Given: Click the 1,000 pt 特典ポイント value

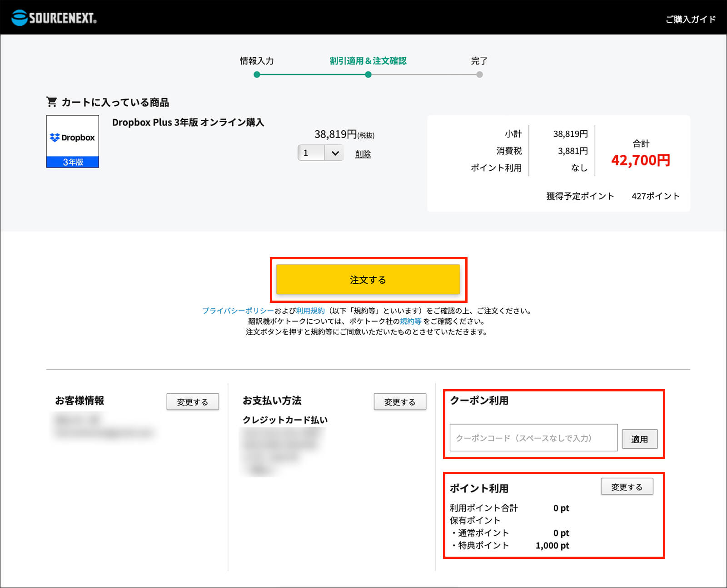Looking at the screenshot, I should coord(552,545).
